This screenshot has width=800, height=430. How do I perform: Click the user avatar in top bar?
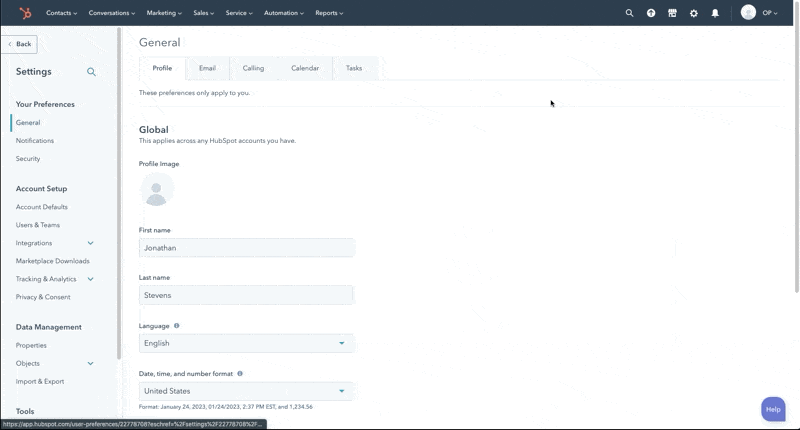[x=748, y=12]
